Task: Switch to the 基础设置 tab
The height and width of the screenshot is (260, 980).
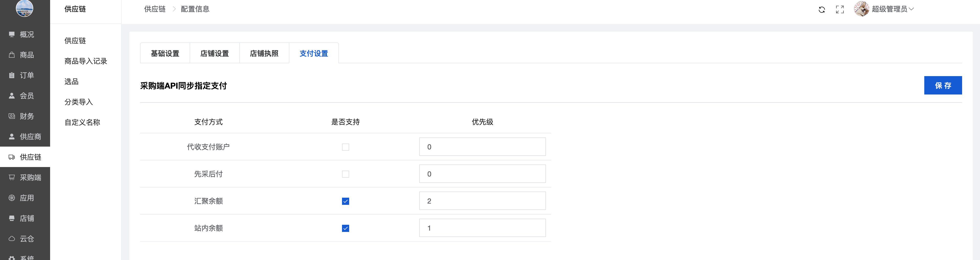Action: coord(165,54)
